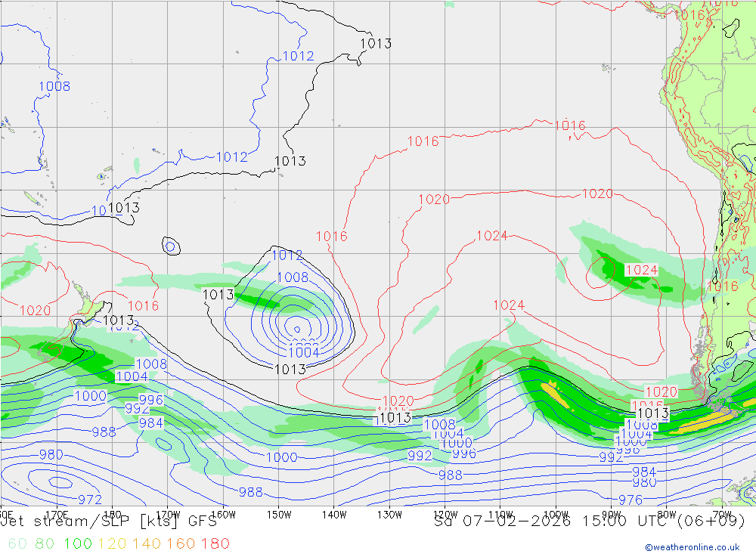Click the 140W longitude label
Image resolution: width=756 pixels, height=554 pixels.
tap(334, 515)
